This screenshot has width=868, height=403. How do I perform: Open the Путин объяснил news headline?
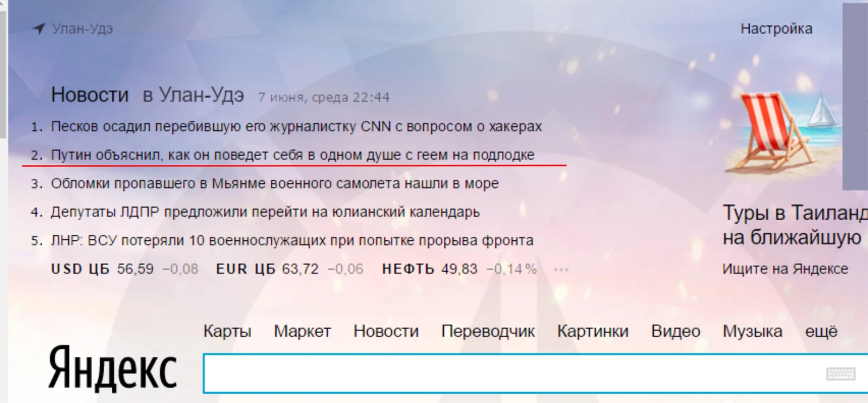pyautogui.click(x=292, y=155)
